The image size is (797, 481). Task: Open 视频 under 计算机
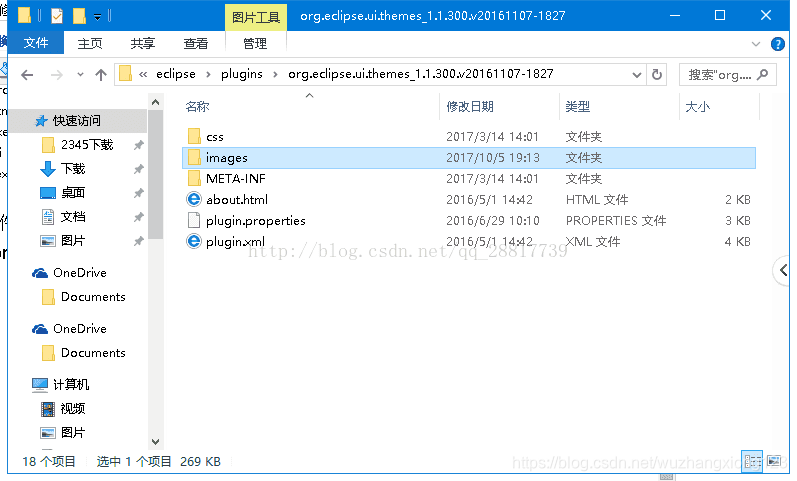click(x=73, y=408)
